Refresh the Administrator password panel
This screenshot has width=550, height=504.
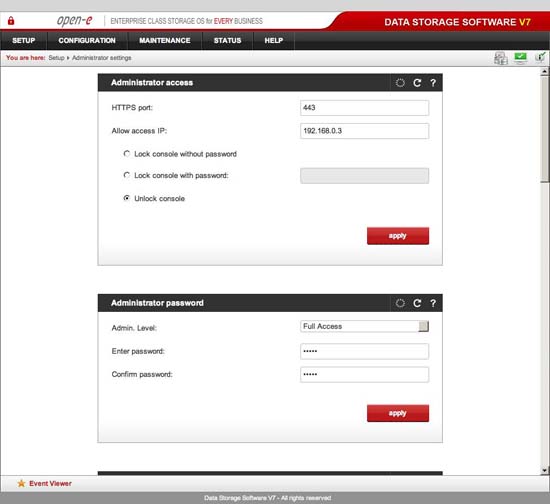pyautogui.click(x=417, y=303)
